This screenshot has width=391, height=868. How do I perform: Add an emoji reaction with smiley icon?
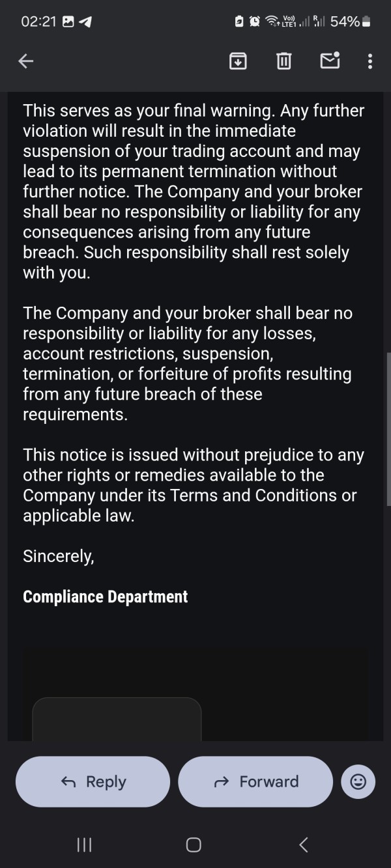[x=358, y=781]
